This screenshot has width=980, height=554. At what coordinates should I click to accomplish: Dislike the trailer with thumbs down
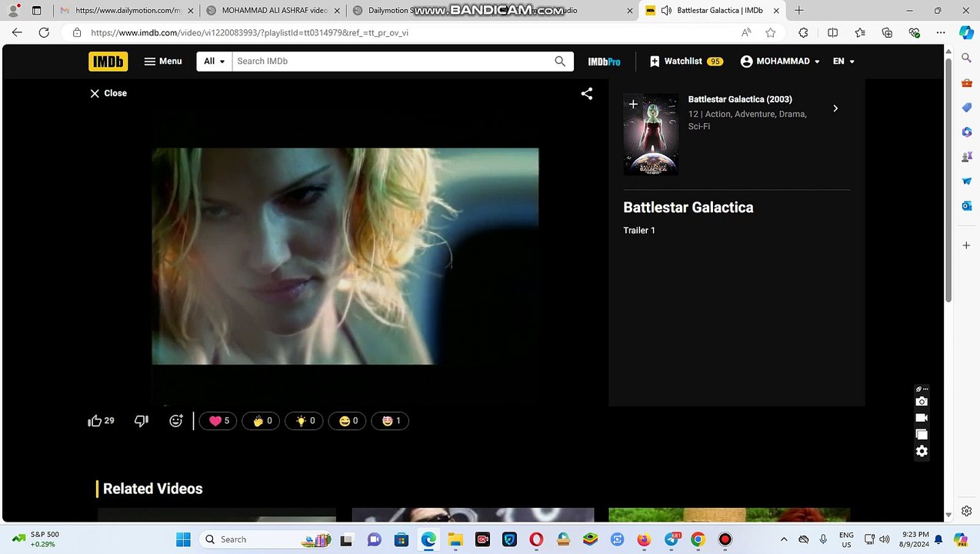coord(142,421)
